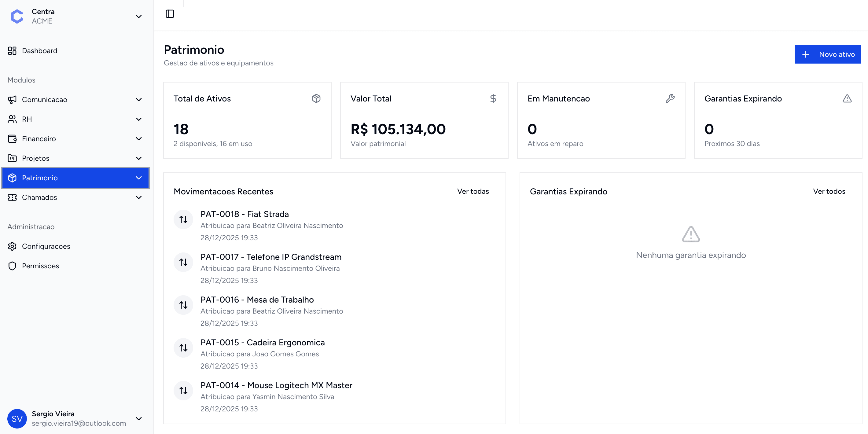Click the Centra logo icon
868x434 pixels.
pyautogui.click(x=17, y=16)
